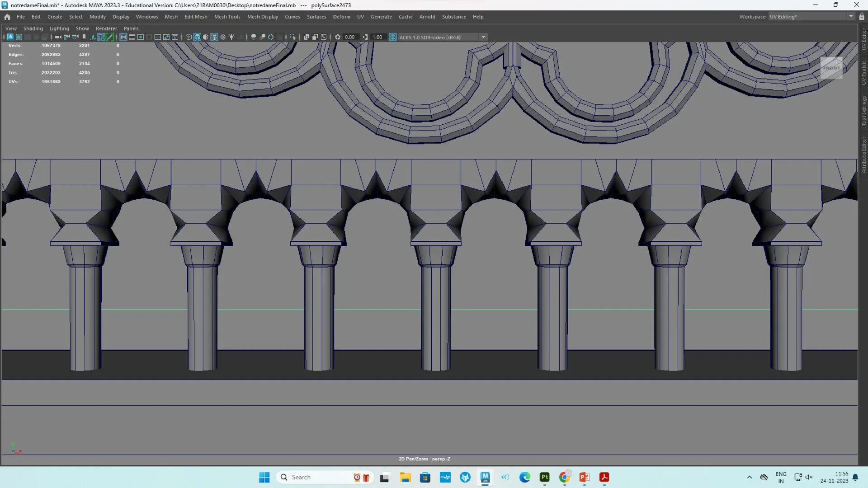Select the isolate select icon

point(293,37)
